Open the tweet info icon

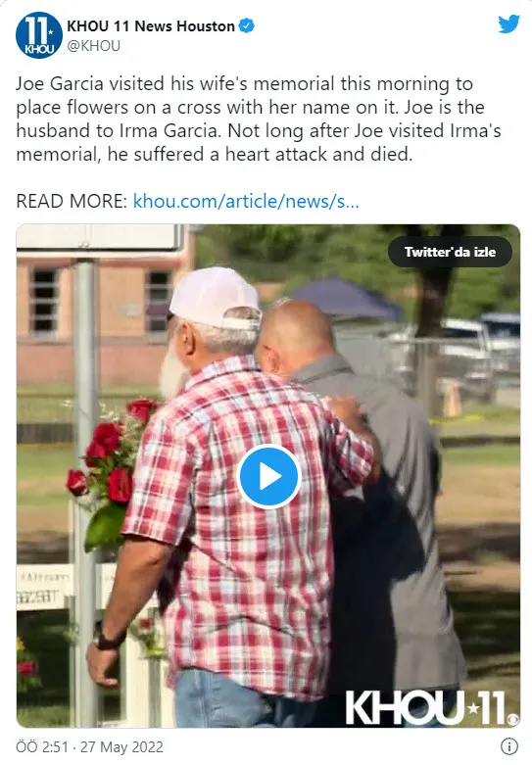(509, 746)
